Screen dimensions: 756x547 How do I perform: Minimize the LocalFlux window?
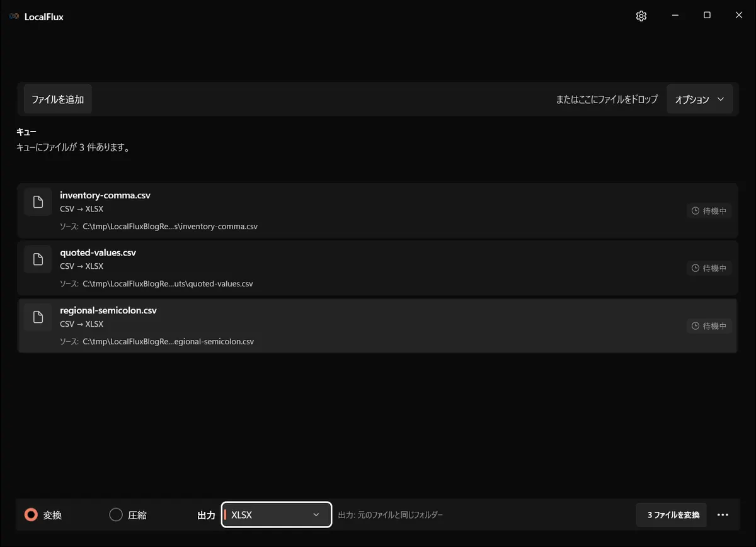pyautogui.click(x=675, y=16)
